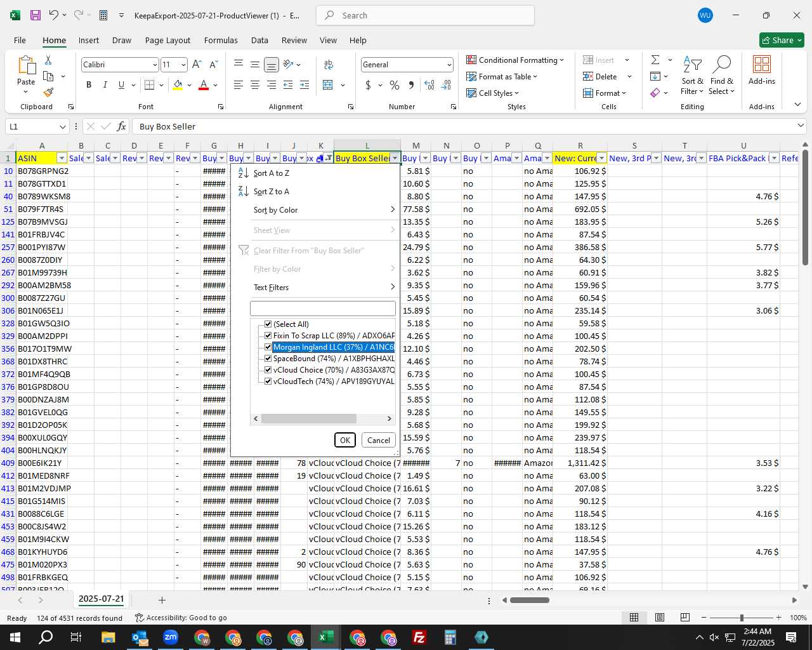Increase font size with large A icon

coord(197,64)
